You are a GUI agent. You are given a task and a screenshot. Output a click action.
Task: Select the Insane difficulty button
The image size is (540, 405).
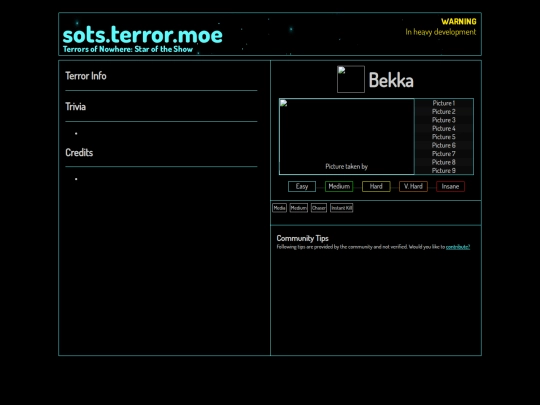pyautogui.click(x=450, y=186)
